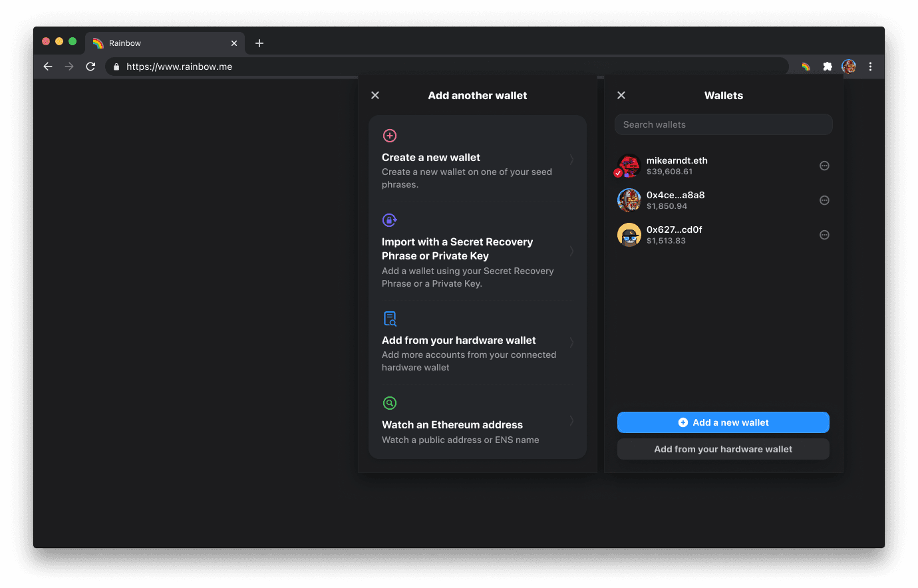Select the 0x627...cd0f wallet address
Image resolution: width=918 pixels, height=588 pixels.
pyautogui.click(x=675, y=229)
